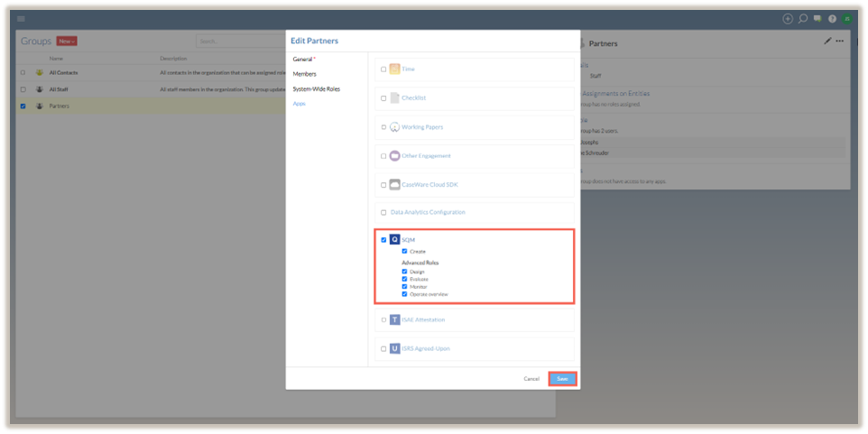Click the ISAE Attestation T icon

coord(394,319)
